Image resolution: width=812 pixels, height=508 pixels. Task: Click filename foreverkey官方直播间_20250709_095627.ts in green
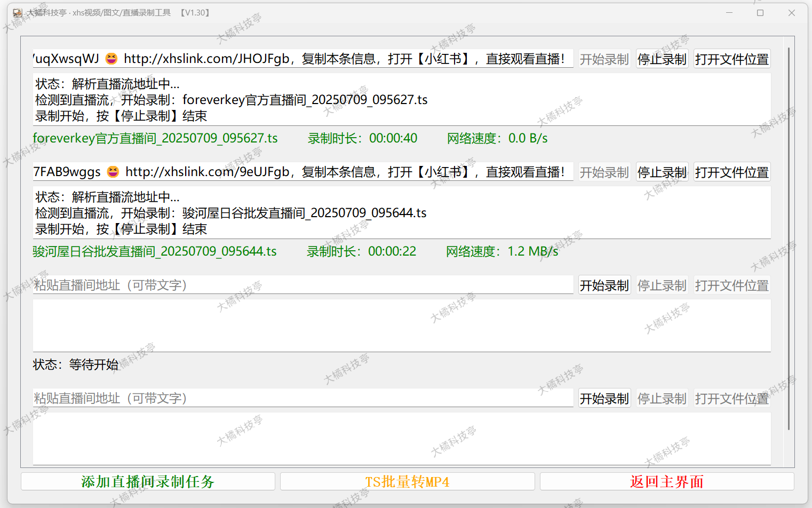(155, 138)
